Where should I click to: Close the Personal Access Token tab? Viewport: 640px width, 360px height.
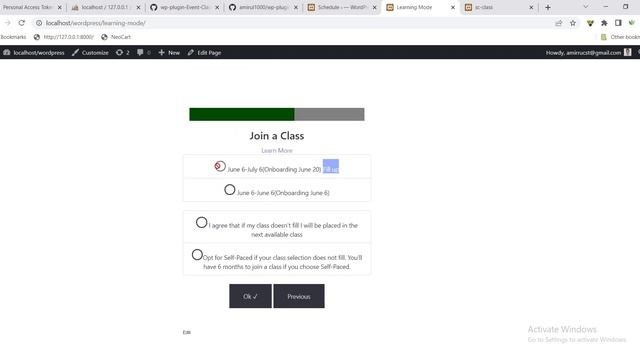[x=60, y=7]
